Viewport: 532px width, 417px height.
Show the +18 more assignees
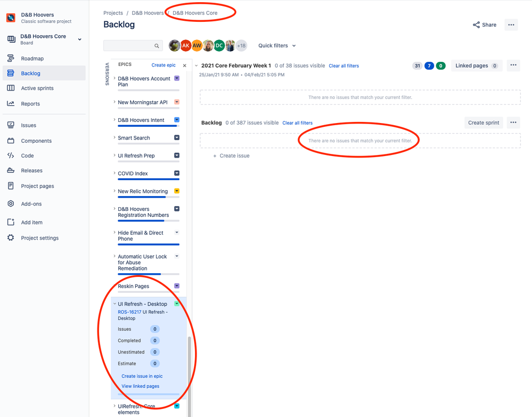[241, 45]
